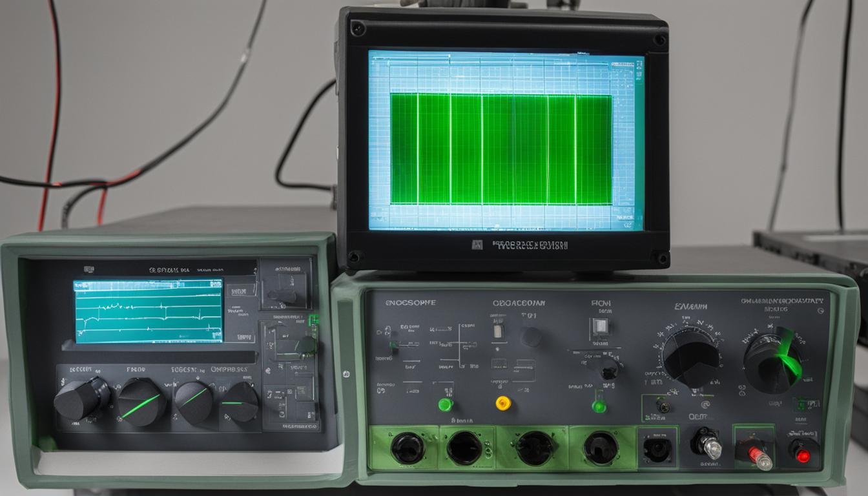The width and height of the screenshot is (868, 496).
Task: Turn the second knob with the diagonal green line
Action: [141, 402]
